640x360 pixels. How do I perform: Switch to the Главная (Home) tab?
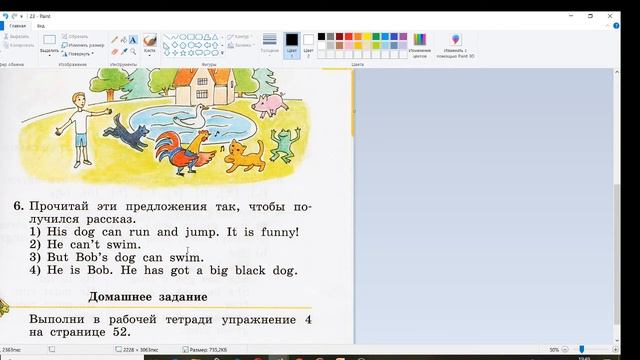[18, 26]
